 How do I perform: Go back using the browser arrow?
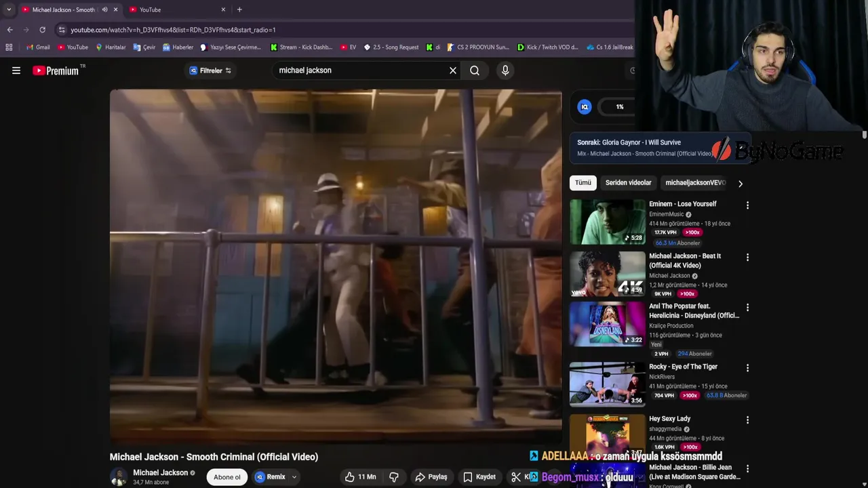pos(9,30)
